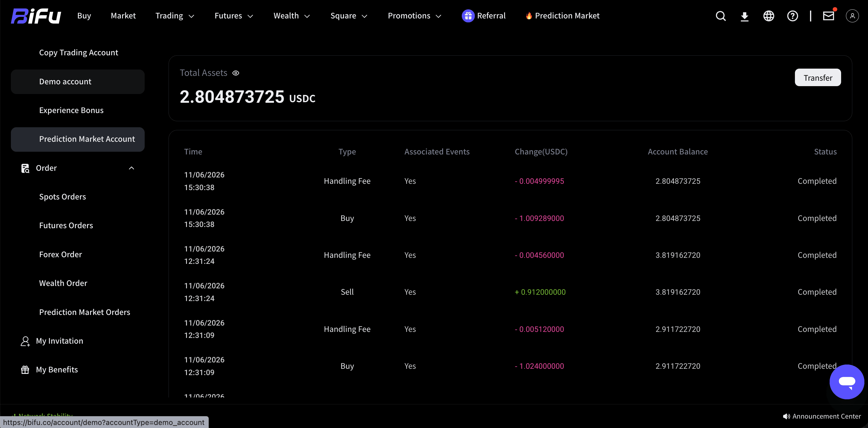The image size is (868, 428).
Task: Click the Account Balance column header
Action: tap(677, 152)
